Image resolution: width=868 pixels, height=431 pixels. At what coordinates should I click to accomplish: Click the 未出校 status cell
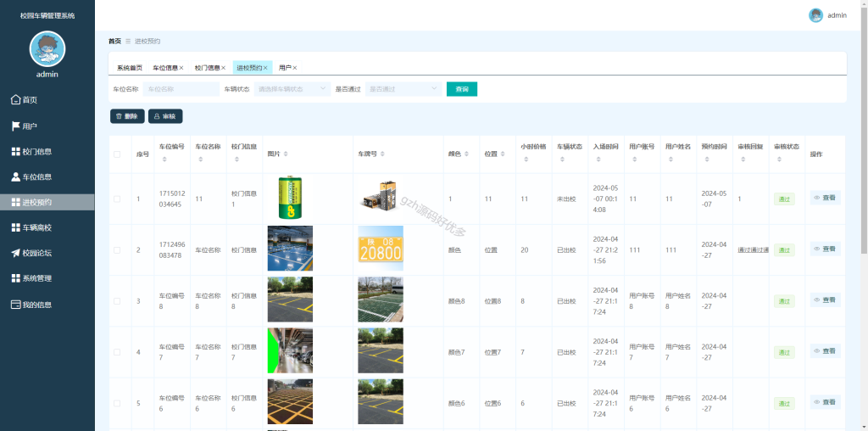pos(566,199)
